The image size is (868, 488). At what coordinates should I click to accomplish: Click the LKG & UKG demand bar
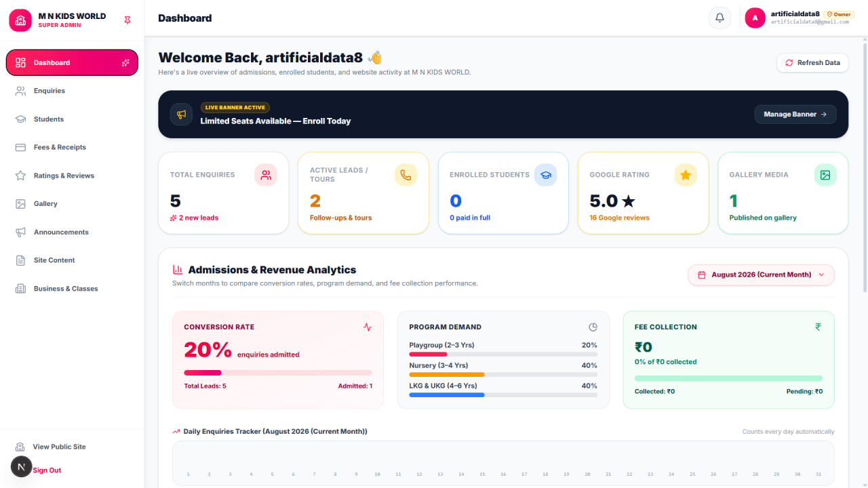point(503,395)
